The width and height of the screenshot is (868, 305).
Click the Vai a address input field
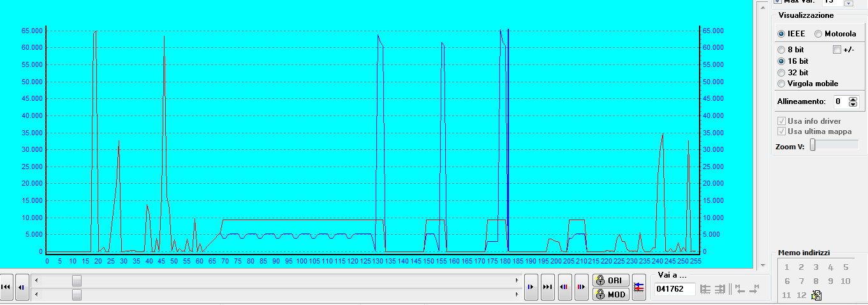click(674, 289)
